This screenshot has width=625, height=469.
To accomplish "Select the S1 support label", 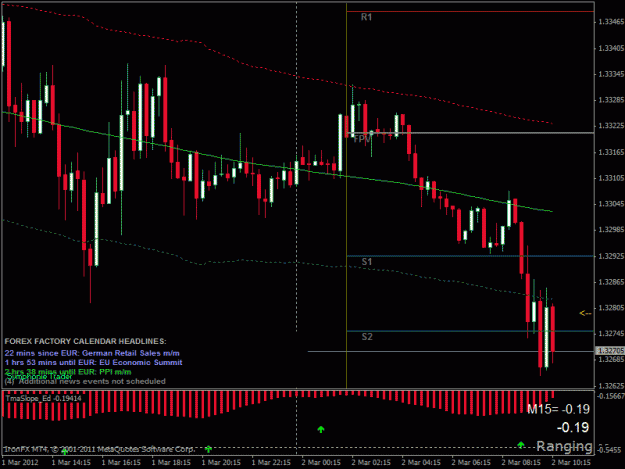I will click(367, 262).
